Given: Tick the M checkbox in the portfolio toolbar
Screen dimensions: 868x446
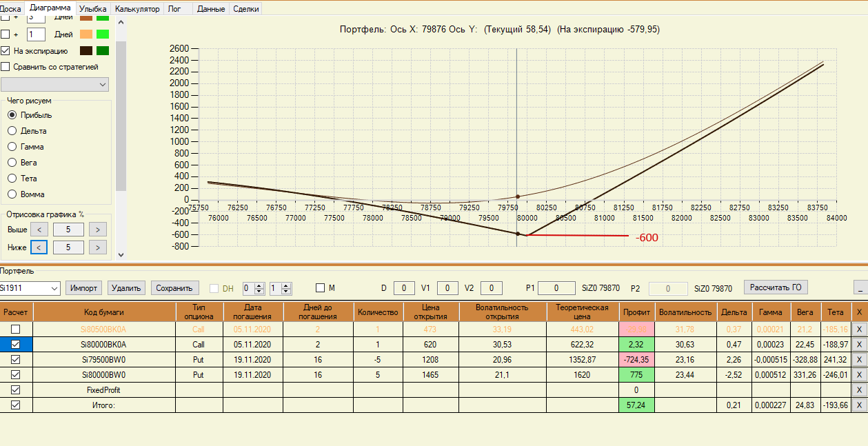Looking at the screenshot, I should pyautogui.click(x=320, y=288).
